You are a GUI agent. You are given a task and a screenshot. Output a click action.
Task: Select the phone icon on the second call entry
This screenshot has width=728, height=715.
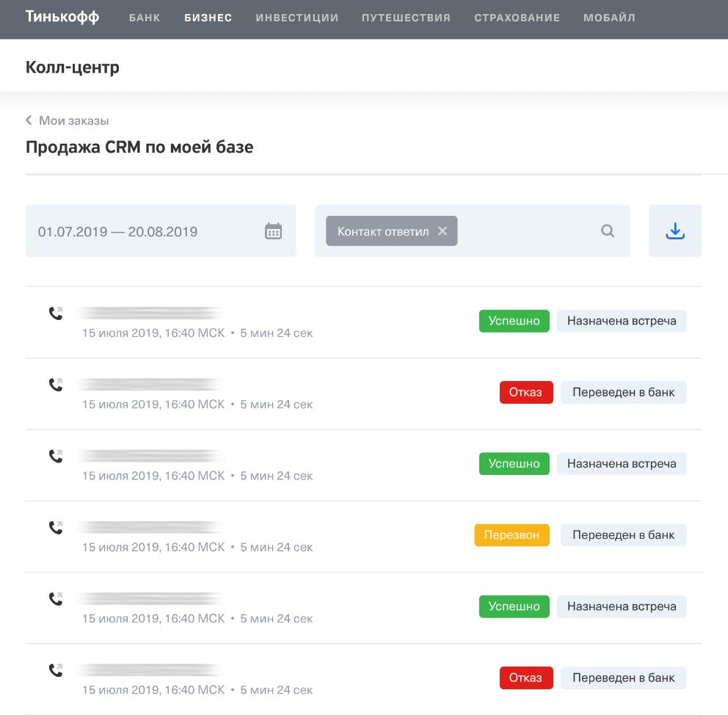[x=56, y=383]
